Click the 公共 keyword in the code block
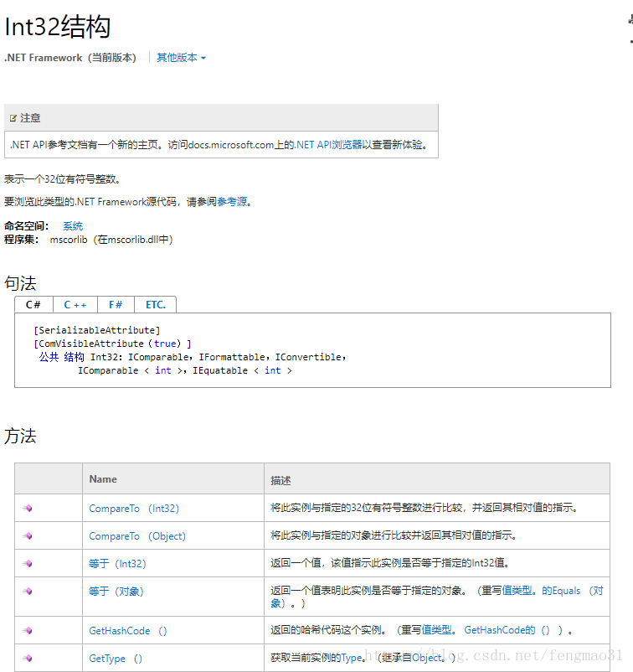The image size is (633, 672). (x=49, y=357)
